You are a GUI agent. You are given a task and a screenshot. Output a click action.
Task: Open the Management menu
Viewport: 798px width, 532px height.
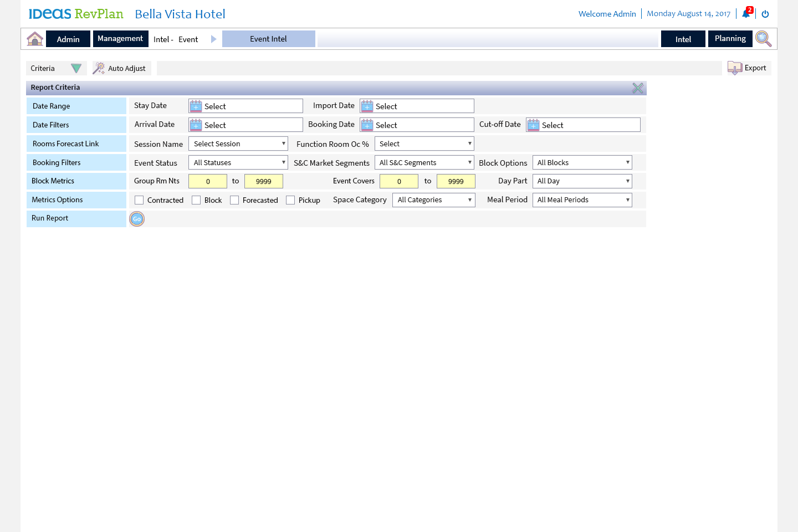[120, 39]
